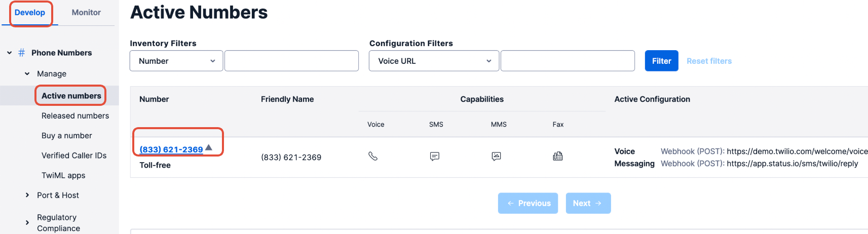Switch to the Develop tab
The width and height of the screenshot is (868, 234).
tap(30, 13)
